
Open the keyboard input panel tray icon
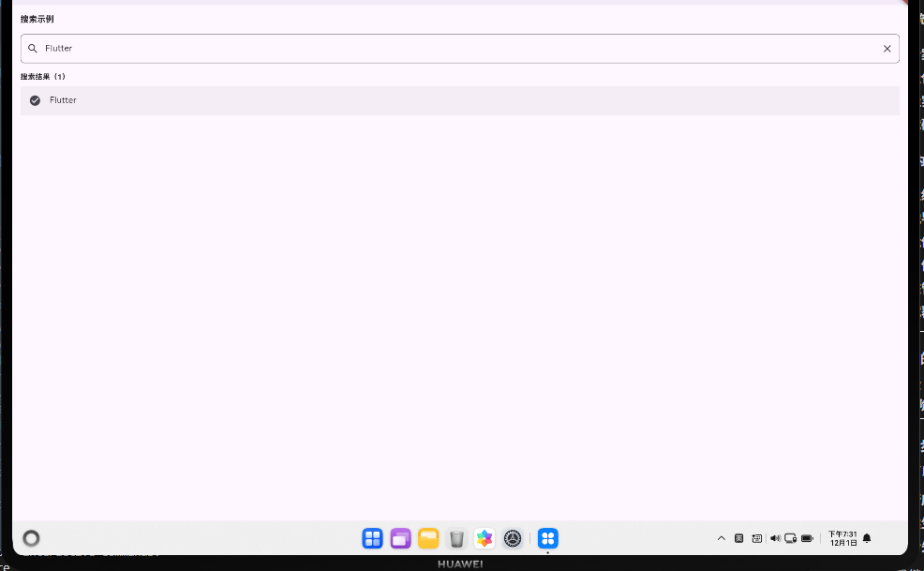pyautogui.click(x=757, y=538)
